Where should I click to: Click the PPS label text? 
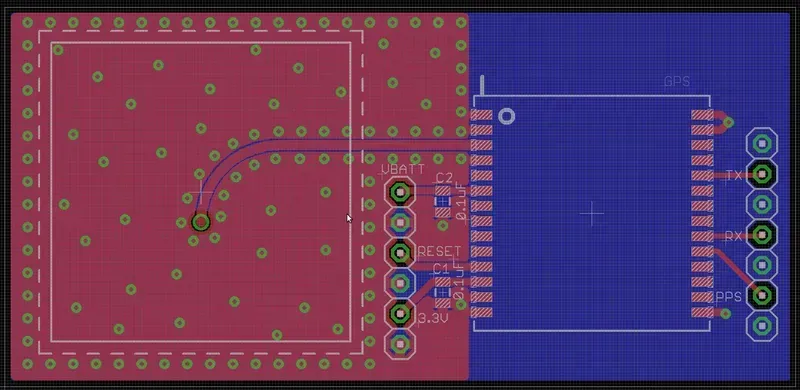pyautogui.click(x=729, y=297)
